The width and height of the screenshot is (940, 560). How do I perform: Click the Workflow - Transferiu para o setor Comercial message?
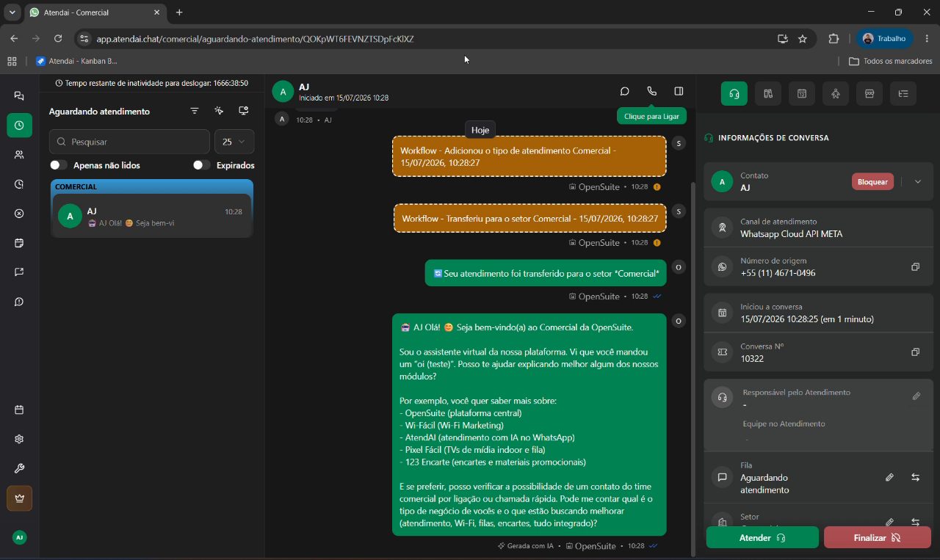click(x=530, y=218)
